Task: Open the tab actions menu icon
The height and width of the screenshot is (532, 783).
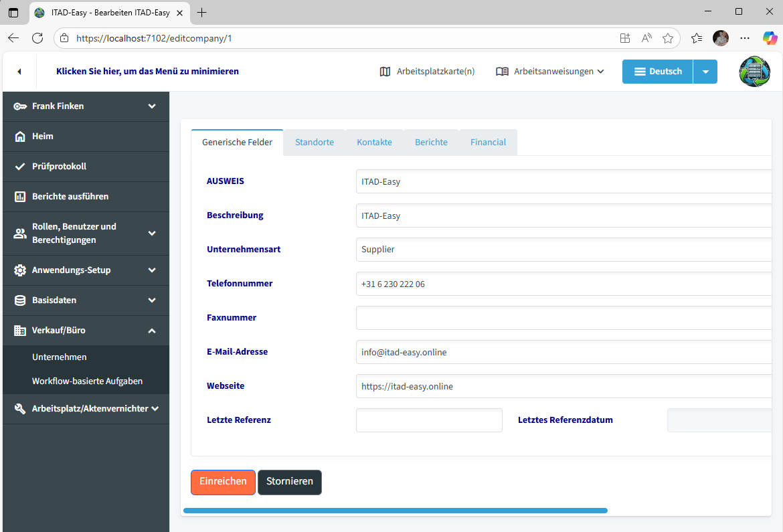Action: [x=13, y=13]
